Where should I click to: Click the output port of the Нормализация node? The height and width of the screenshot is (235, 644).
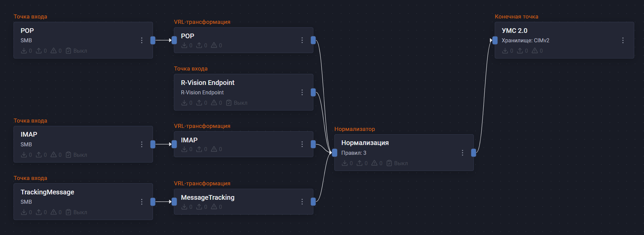tap(474, 152)
